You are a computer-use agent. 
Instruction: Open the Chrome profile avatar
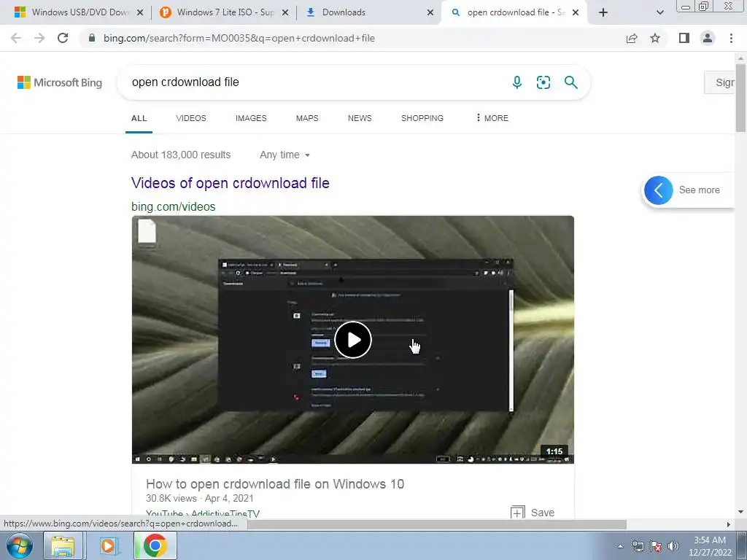(708, 38)
